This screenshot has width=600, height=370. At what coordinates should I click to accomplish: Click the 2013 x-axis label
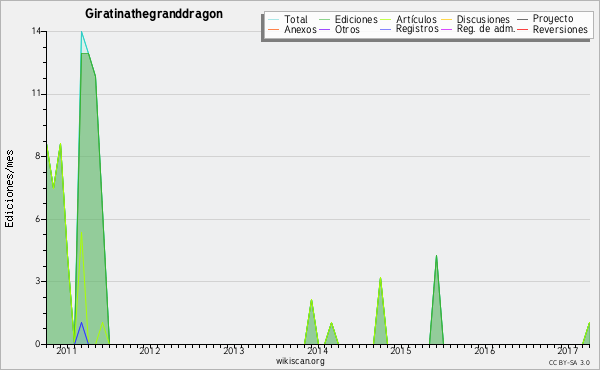click(233, 350)
